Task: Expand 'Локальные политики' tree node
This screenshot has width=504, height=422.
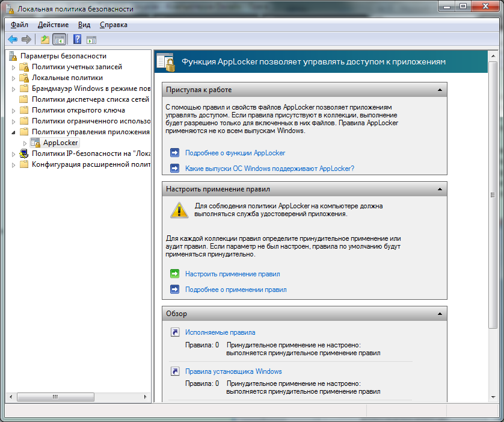Action: pos(13,78)
